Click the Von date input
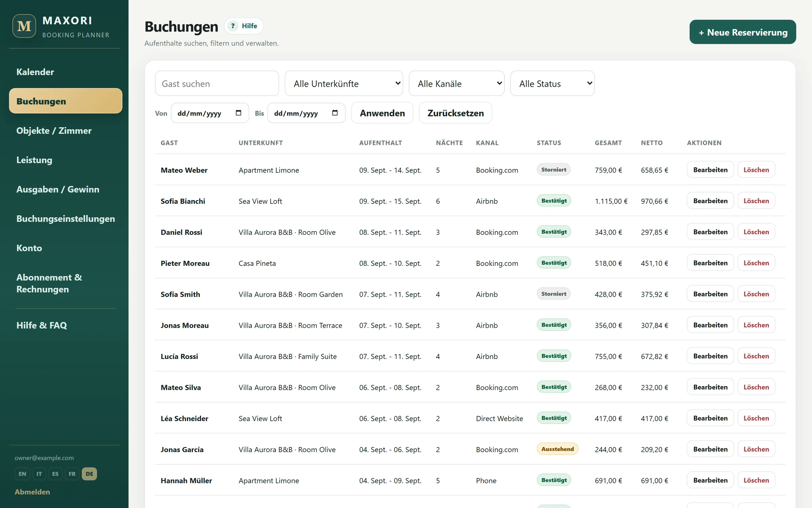Screen dimensions: 812x508 [210, 113]
